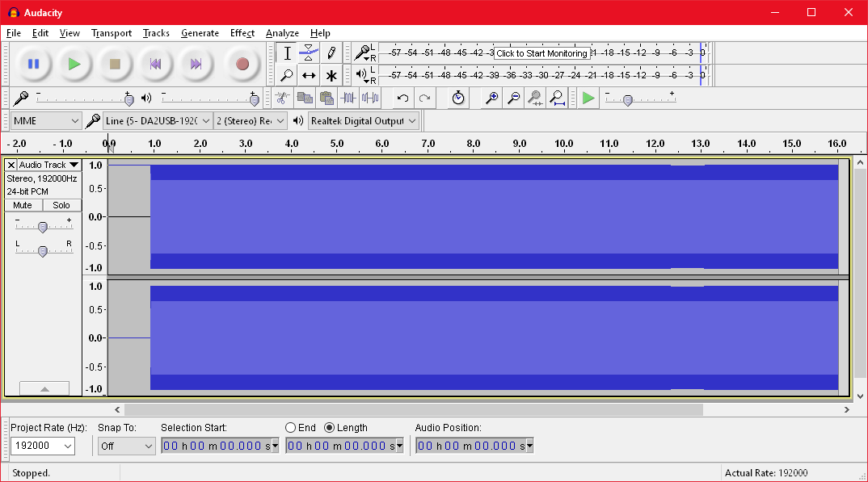Click the Fit Project zoom icon
The height and width of the screenshot is (482, 868).
click(x=558, y=98)
